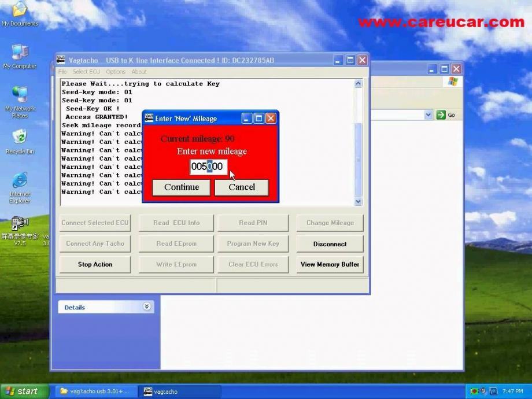This screenshot has height=399, width=532.
Task: Open My Network Places icon
Action: coord(20,102)
